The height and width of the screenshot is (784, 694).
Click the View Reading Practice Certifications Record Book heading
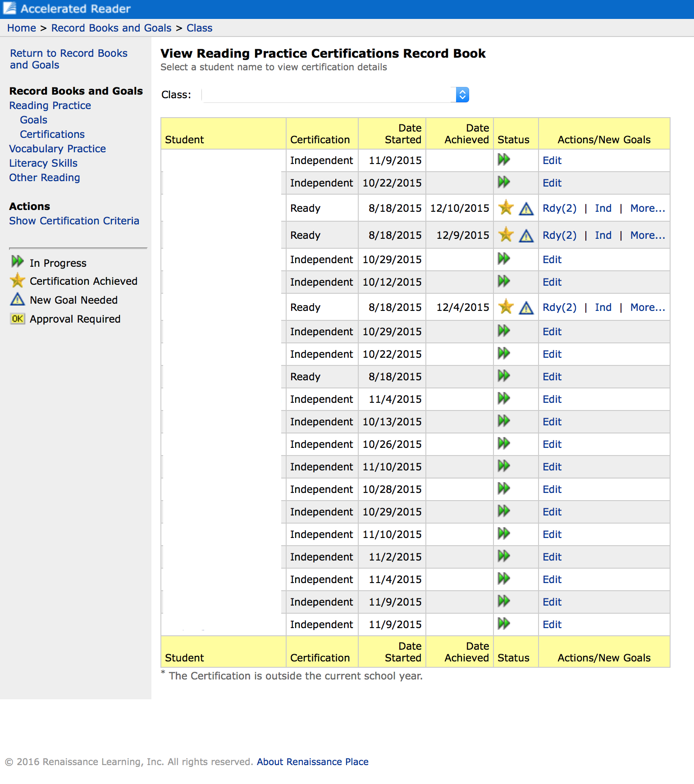(323, 53)
